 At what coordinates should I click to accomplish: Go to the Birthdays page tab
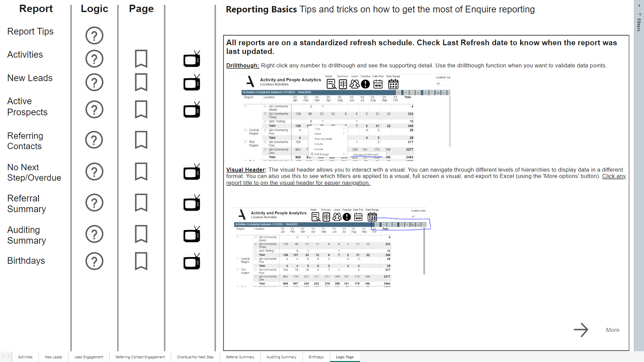click(x=316, y=357)
